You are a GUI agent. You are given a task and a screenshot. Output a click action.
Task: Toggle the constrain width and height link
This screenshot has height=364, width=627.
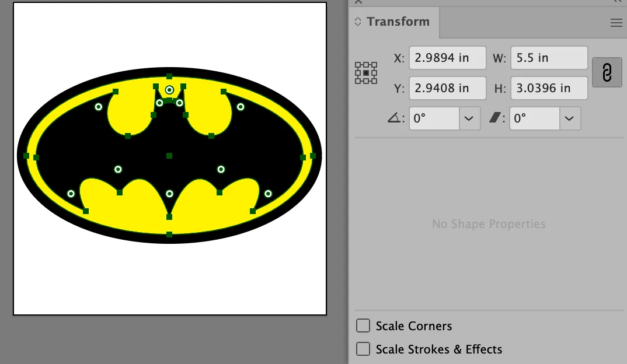click(x=607, y=72)
